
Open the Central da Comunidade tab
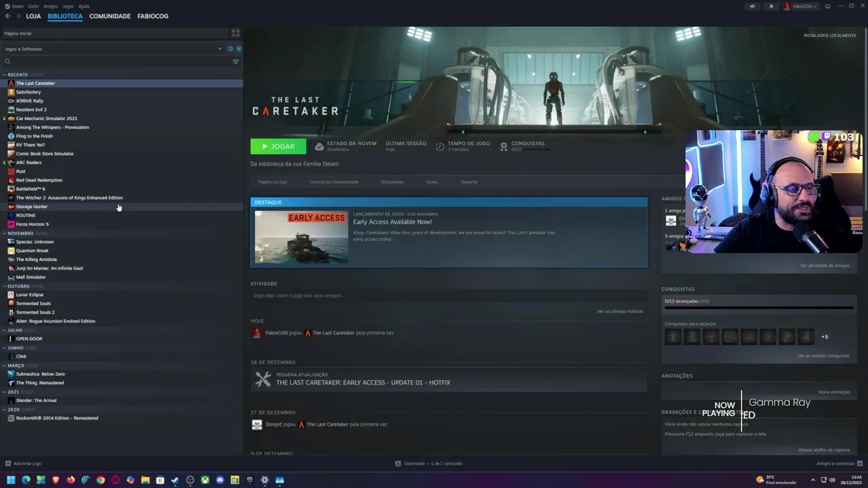334,182
